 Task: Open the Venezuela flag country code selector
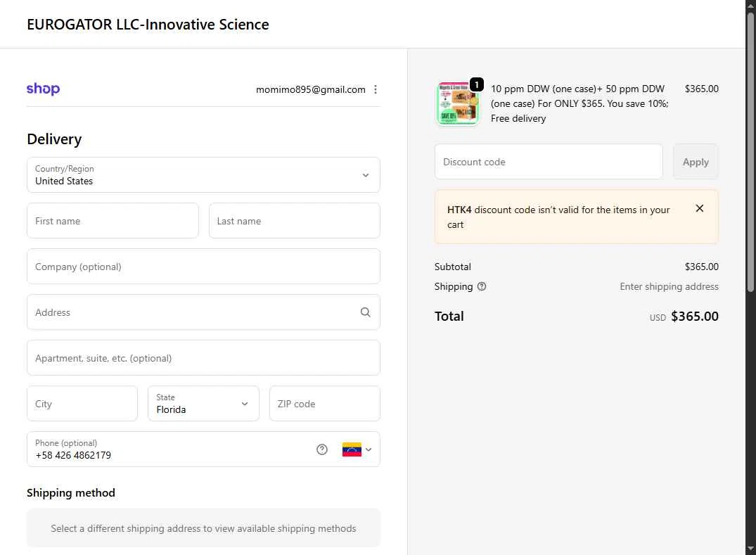tap(357, 449)
